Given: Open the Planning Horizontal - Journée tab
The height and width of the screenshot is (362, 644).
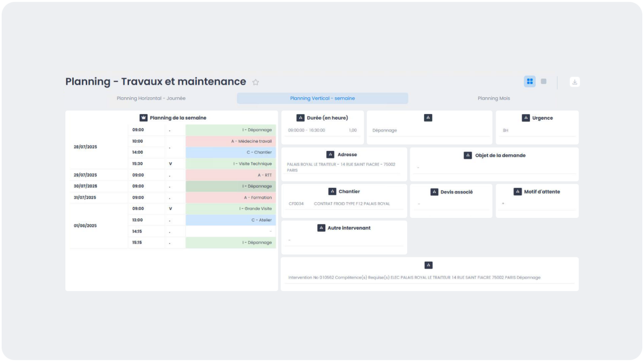Looking at the screenshot, I should [x=151, y=98].
